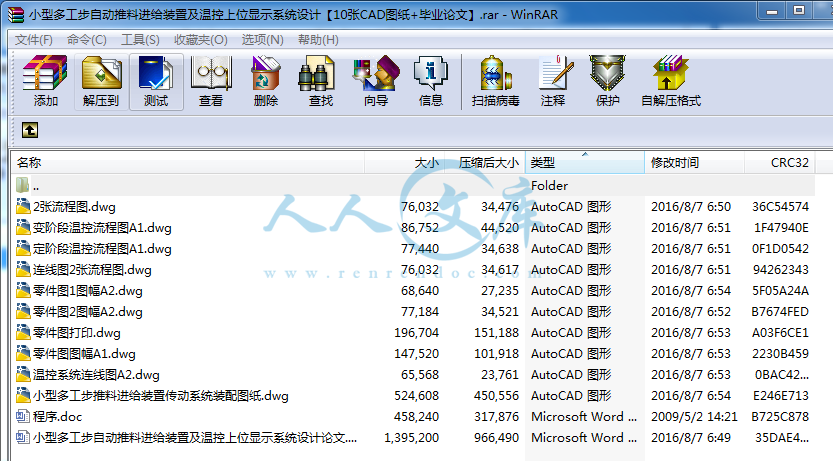The image size is (833, 461).
Task: Sort by 大小 column header
Action: click(405, 163)
